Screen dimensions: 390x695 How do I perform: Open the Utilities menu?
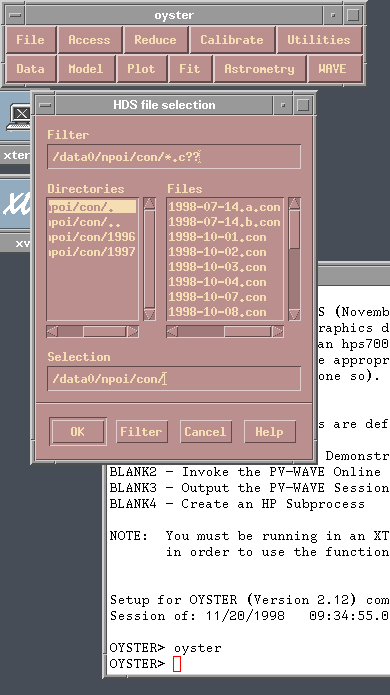click(x=319, y=40)
